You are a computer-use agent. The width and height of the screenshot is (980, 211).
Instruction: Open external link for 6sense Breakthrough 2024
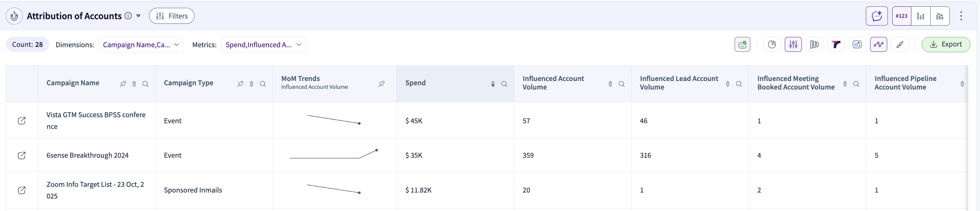tap(22, 156)
